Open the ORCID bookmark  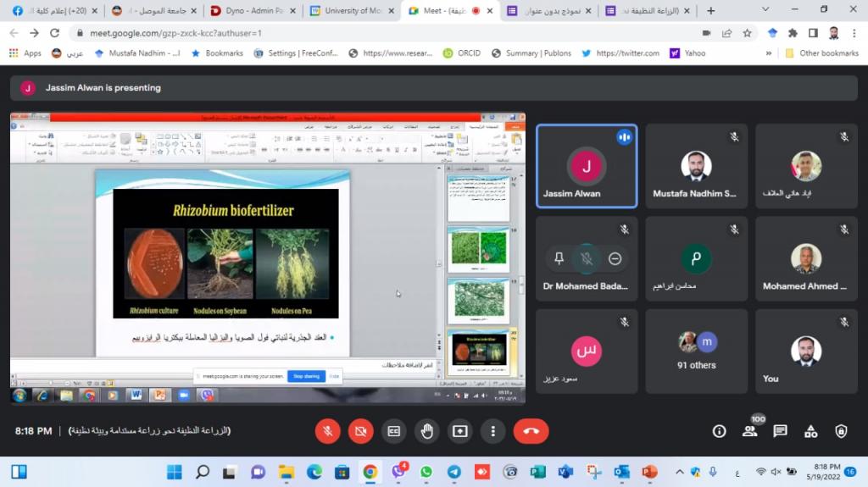click(x=462, y=53)
